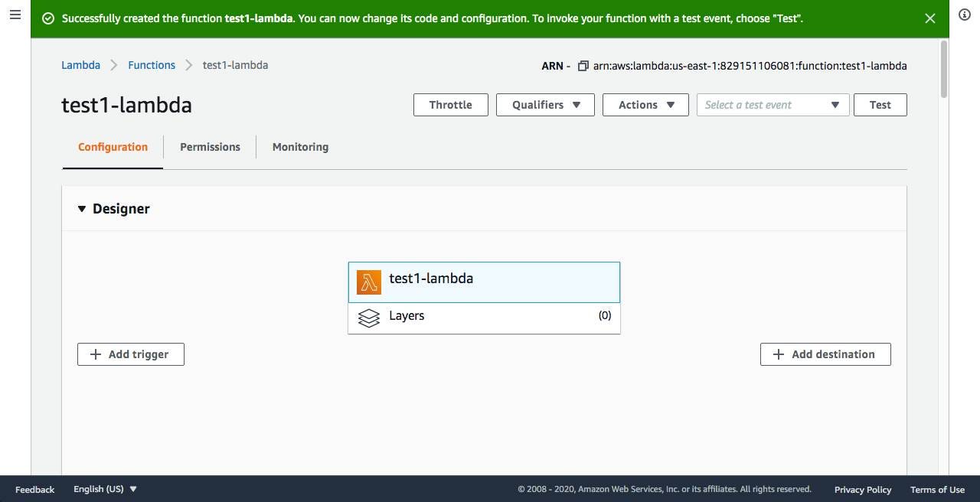Select the test1-lambda function box

484,282
